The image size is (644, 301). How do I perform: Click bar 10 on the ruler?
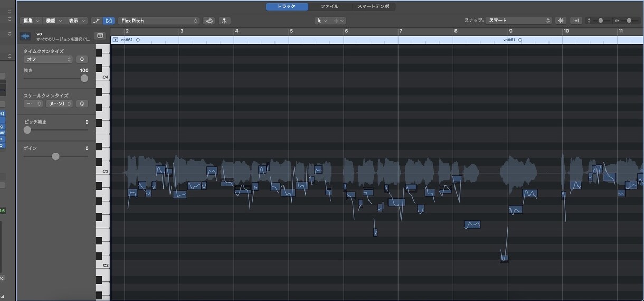(566, 31)
